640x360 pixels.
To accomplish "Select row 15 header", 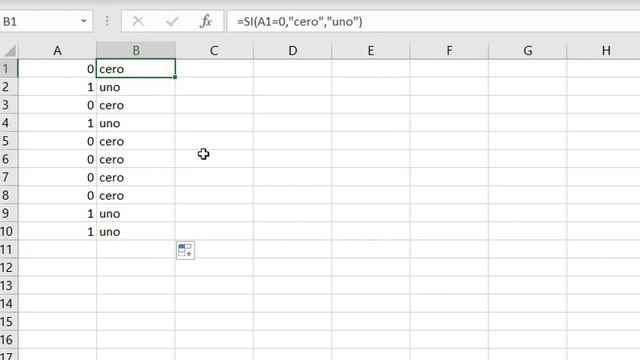I will point(9,322).
